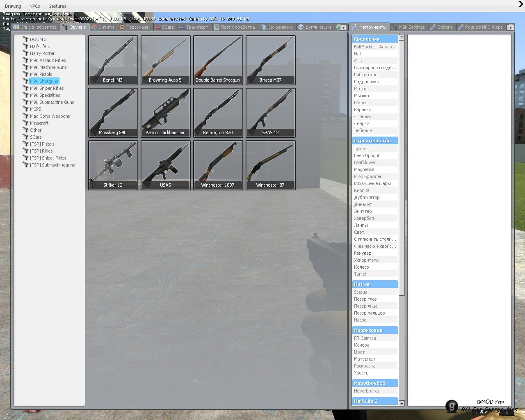525x420 pixels.
Task: Collapse the Прорисовка tool category header
Action: (x=375, y=330)
